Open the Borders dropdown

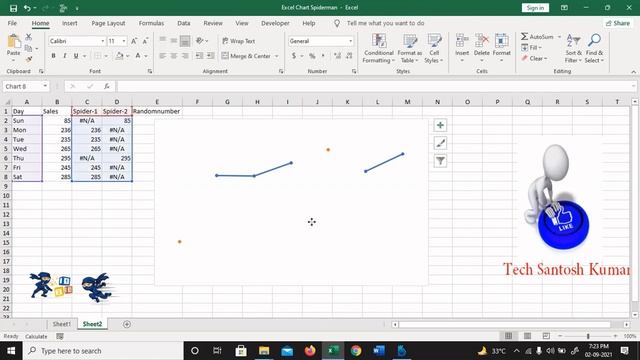pyautogui.click(x=106, y=56)
